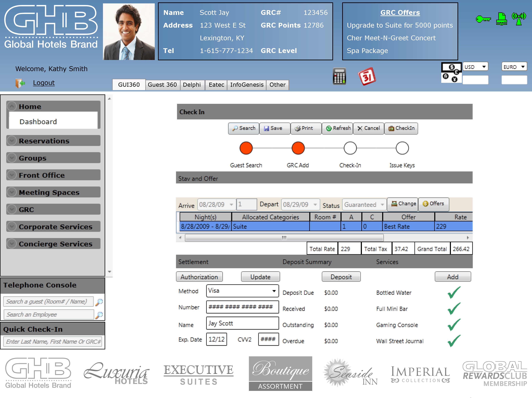Click the Add services button
This screenshot has width=532, height=398.
tap(453, 277)
